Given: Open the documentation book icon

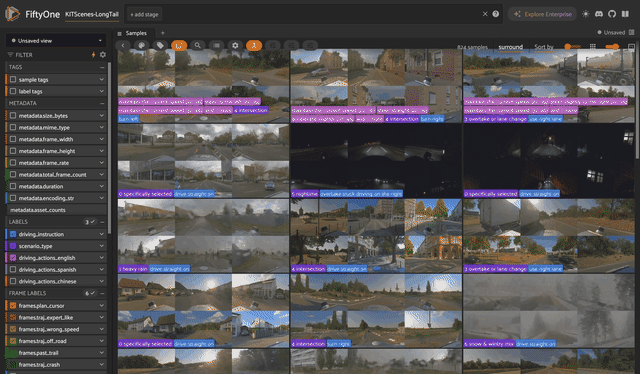Looking at the screenshot, I should click(625, 14).
